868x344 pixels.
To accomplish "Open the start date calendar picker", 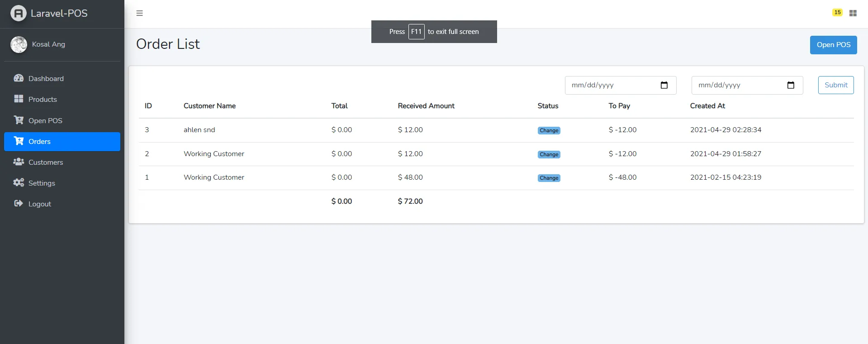I will coord(664,85).
